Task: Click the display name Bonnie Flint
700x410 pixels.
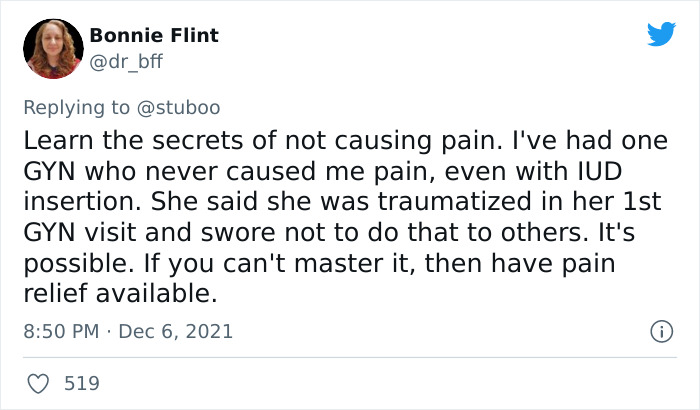Action: (154, 36)
